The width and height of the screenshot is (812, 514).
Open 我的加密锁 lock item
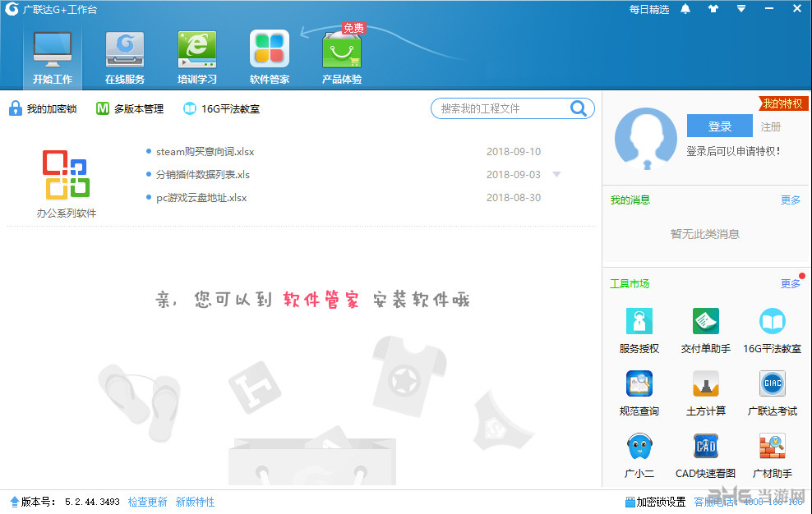[43, 108]
